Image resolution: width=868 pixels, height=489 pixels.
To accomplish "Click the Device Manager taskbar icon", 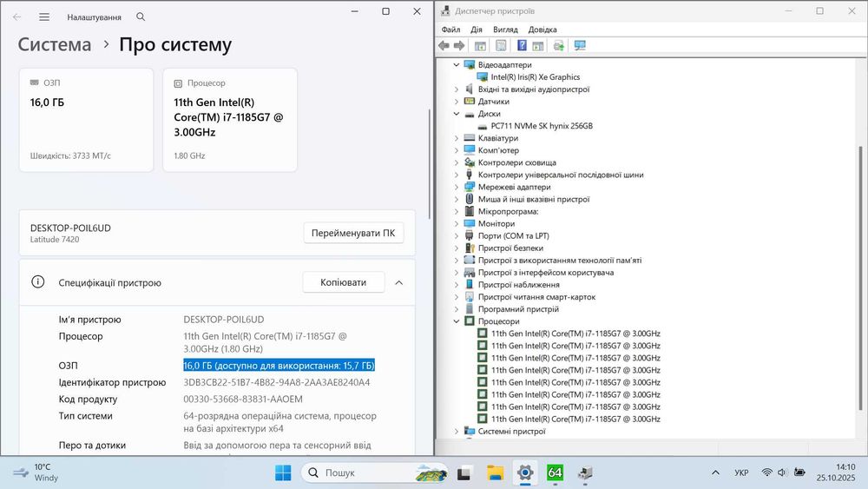I will [585, 473].
